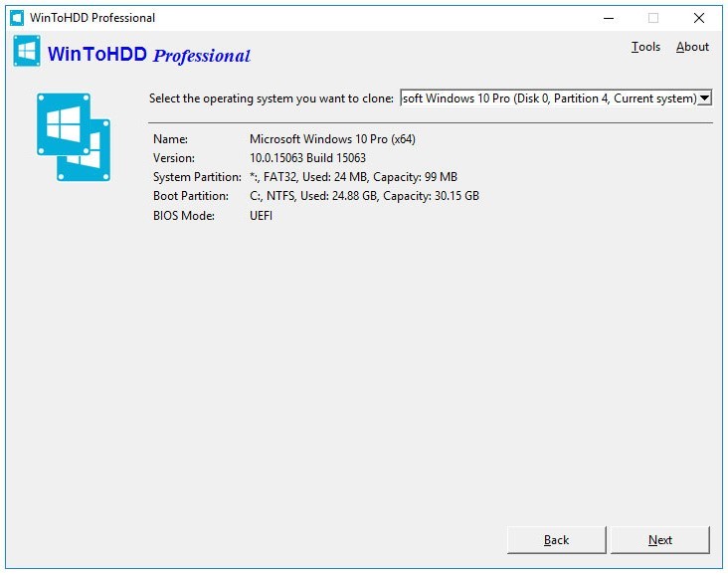
Task: Click the 'Boot Partition:' label
Action: tap(190, 196)
